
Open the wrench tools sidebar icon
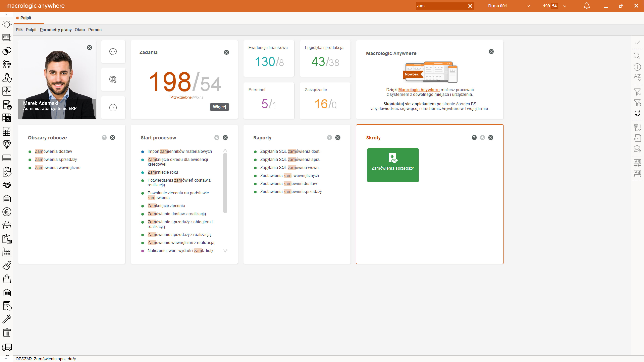click(7, 319)
